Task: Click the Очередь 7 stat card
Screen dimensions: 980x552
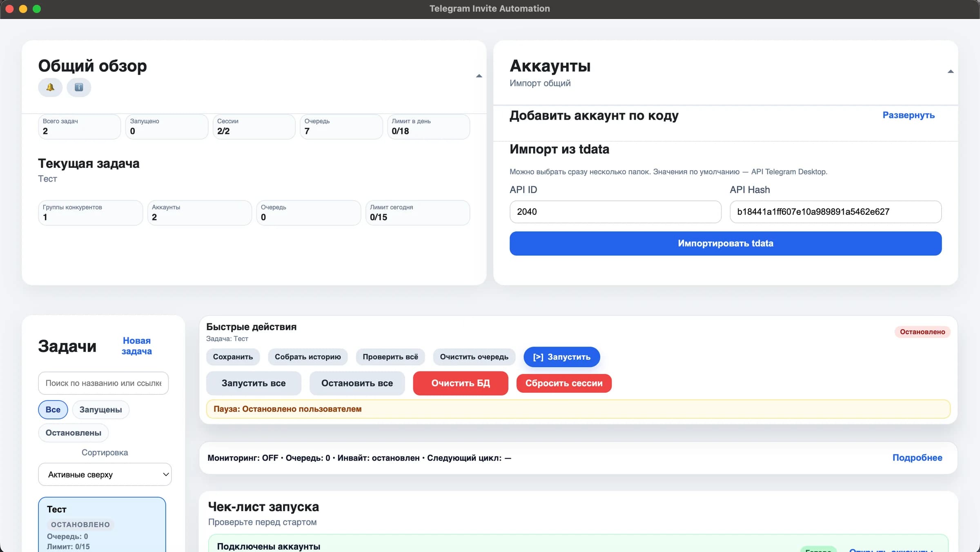Action: [x=341, y=127]
